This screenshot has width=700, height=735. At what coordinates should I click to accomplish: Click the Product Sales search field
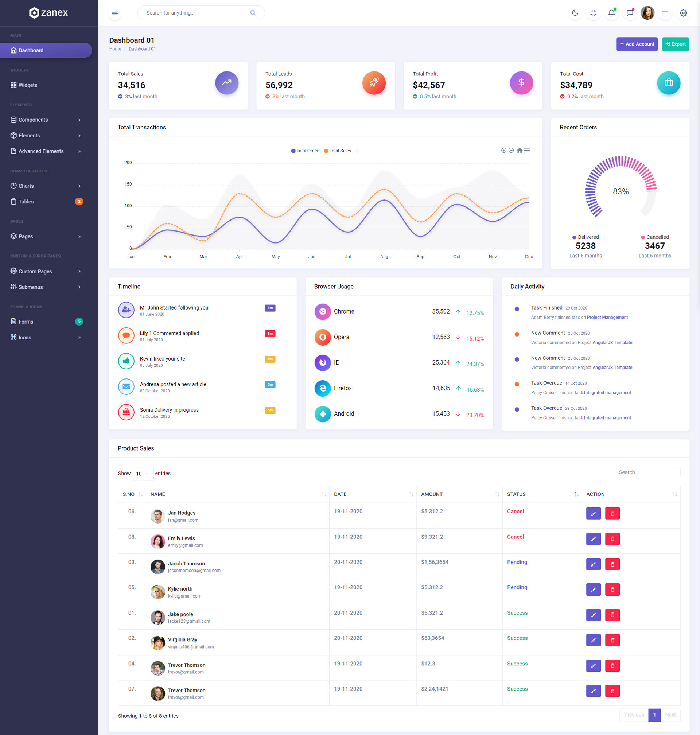(648, 472)
